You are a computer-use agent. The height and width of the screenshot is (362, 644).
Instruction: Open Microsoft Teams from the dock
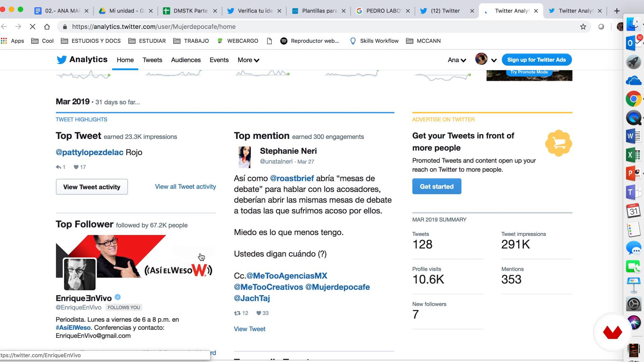[633, 192]
